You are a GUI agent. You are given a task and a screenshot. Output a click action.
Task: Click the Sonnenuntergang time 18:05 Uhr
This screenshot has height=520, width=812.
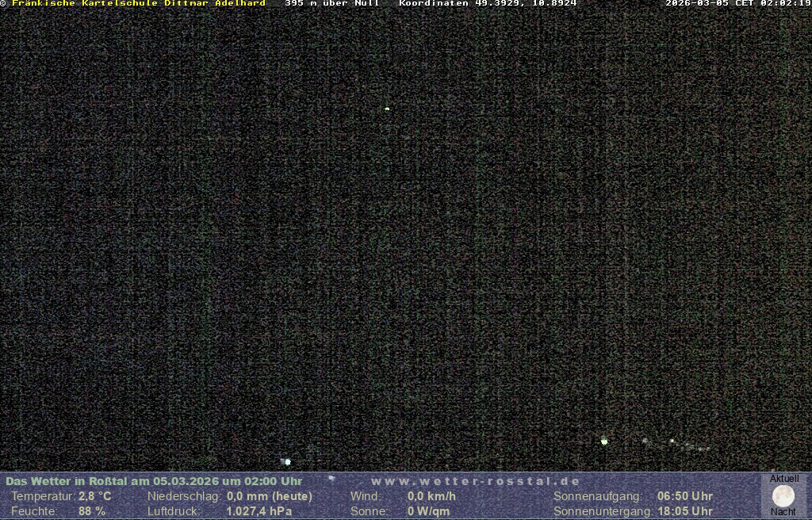(x=685, y=511)
